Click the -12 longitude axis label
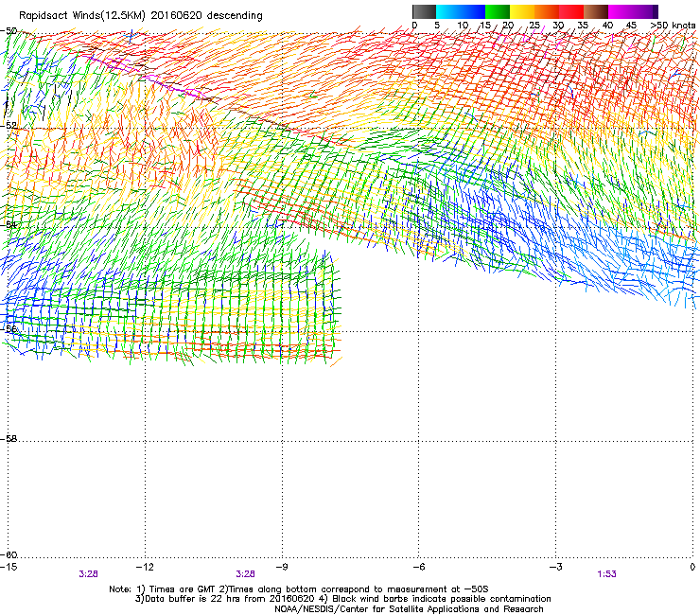Viewport: 700px width, 615px height. coord(145,567)
